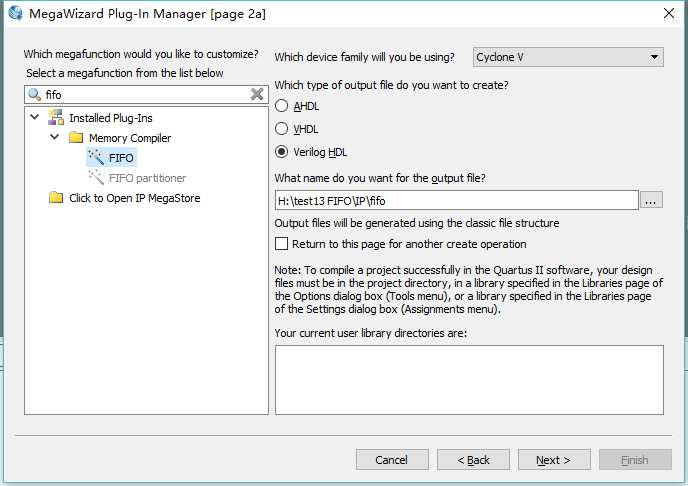Browse for the output file location
This screenshot has height=486, width=688.
pos(651,200)
